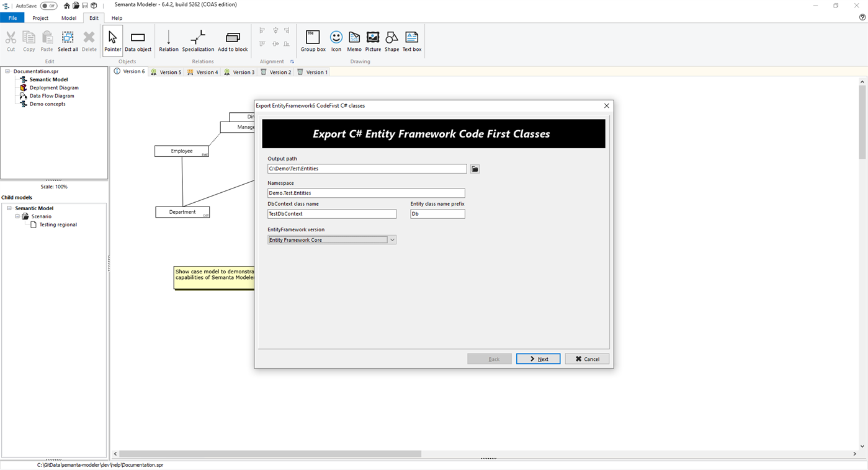868x470 pixels.
Task: Collapse the Scenario node in child models
Action: [x=17, y=216]
